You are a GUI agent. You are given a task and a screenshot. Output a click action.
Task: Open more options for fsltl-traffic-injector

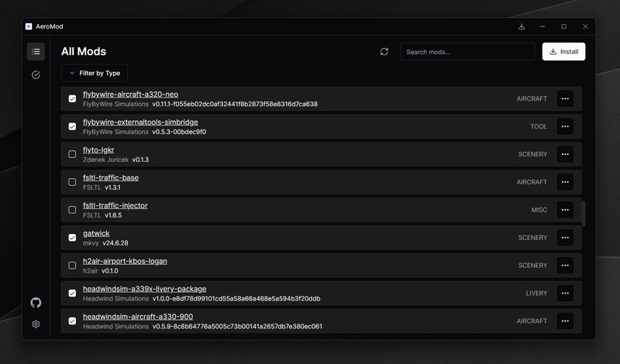[x=565, y=210]
